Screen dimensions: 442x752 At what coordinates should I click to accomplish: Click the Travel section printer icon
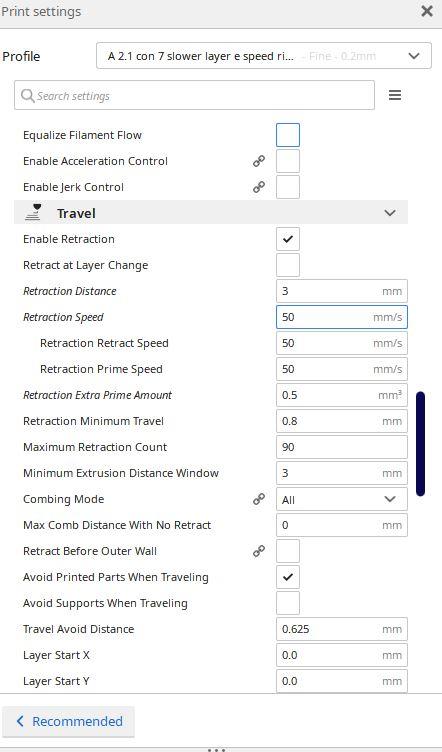(x=34, y=212)
